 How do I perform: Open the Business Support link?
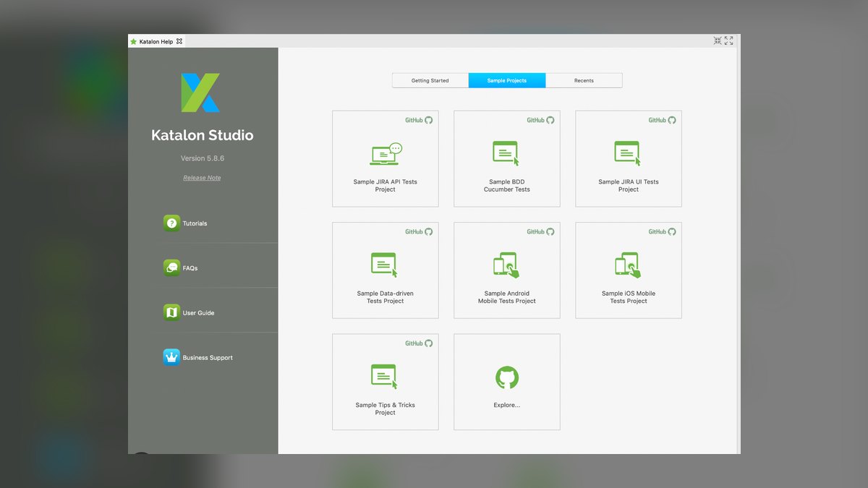pos(208,358)
